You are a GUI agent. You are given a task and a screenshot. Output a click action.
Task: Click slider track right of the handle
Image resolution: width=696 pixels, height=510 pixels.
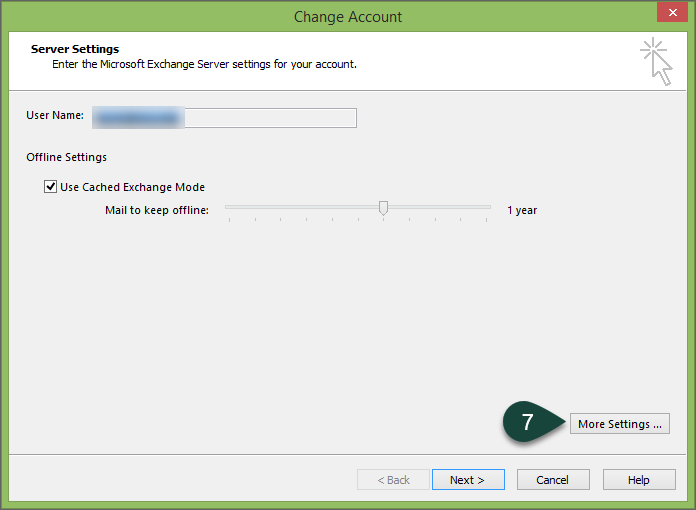click(x=440, y=208)
